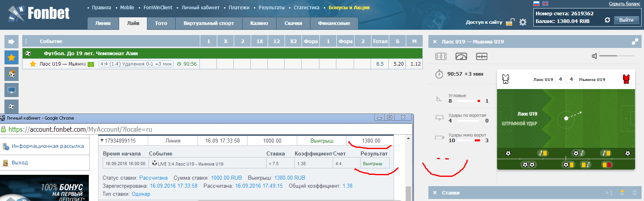Click the scrollbar up arrow in account window

pos(408,138)
